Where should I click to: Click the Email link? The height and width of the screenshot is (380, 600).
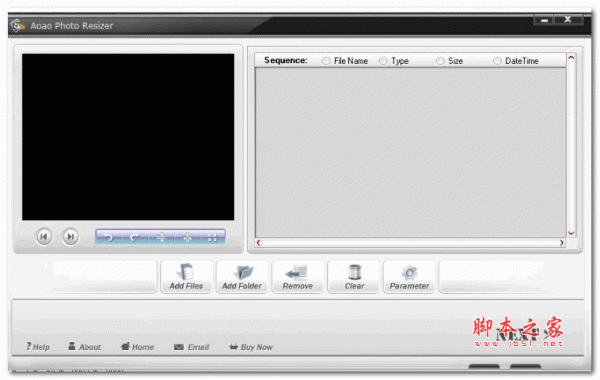click(x=191, y=347)
